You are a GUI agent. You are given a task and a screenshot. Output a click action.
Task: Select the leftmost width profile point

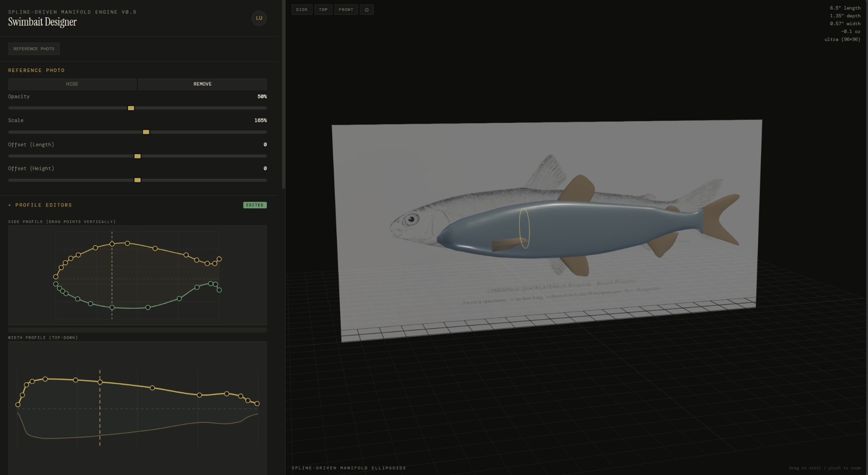[x=18, y=405]
